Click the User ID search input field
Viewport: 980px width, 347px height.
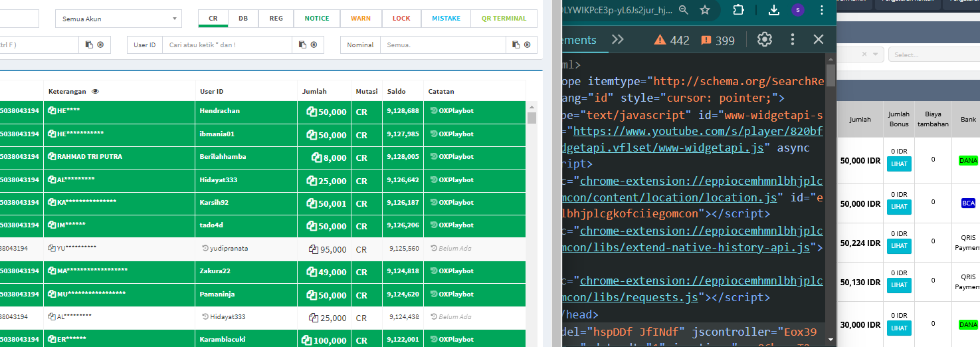[x=226, y=45]
